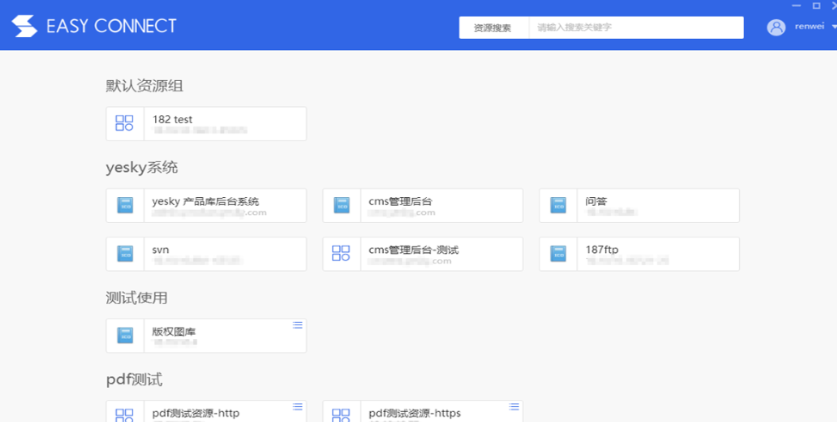The width and height of the screenshot is (837, 422).
Task: Click the yesky 产品库后台系统 resource icon
Action: click(x=125, y=205)
